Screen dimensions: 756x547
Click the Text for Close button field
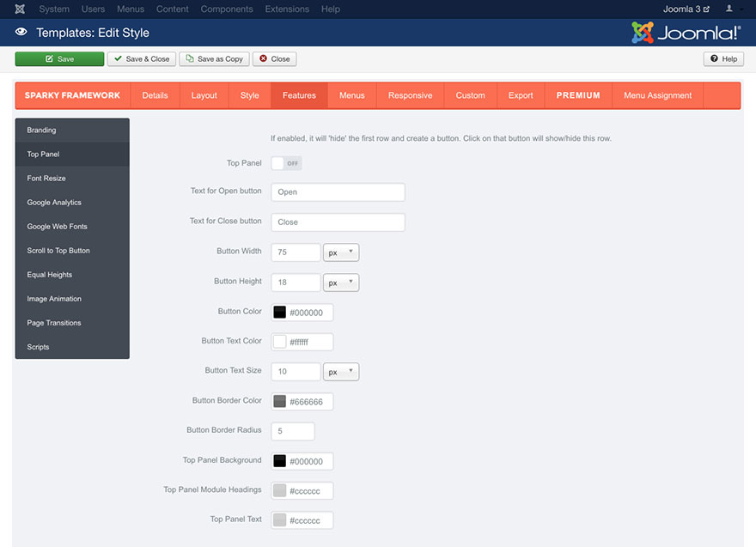[338, 222]
